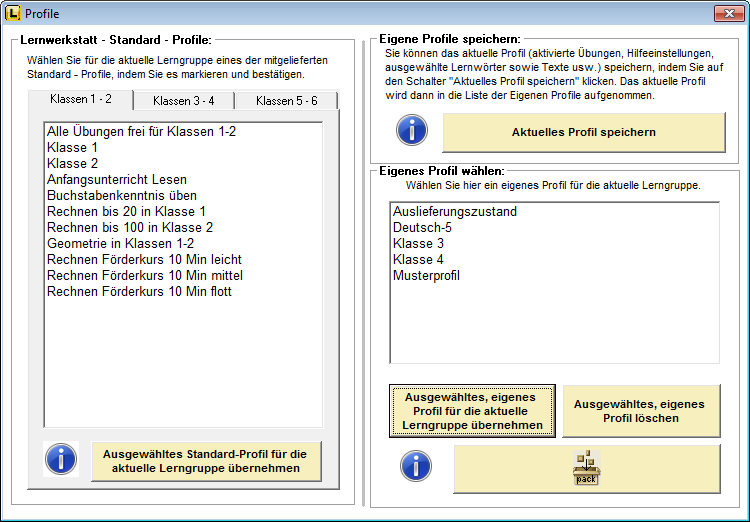Select Auslieferungszustand in own profile list
Image resolution: width=750 pixels, height=522 pixels.
(x=454, y=212)
